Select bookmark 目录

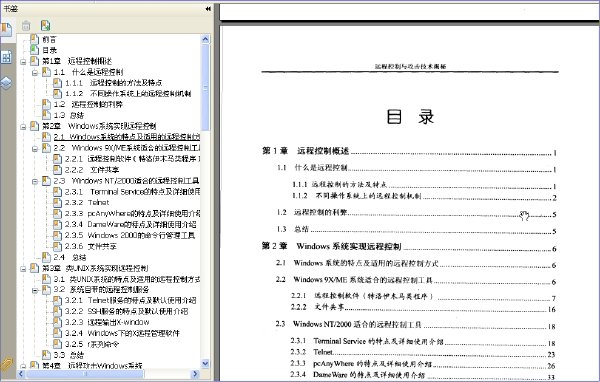(49, 50)
